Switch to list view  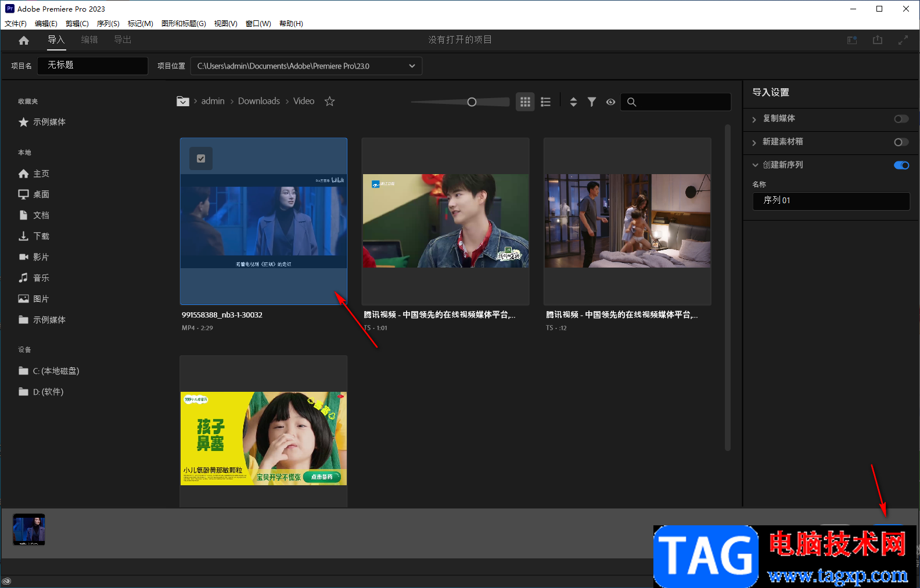point(545,102)
